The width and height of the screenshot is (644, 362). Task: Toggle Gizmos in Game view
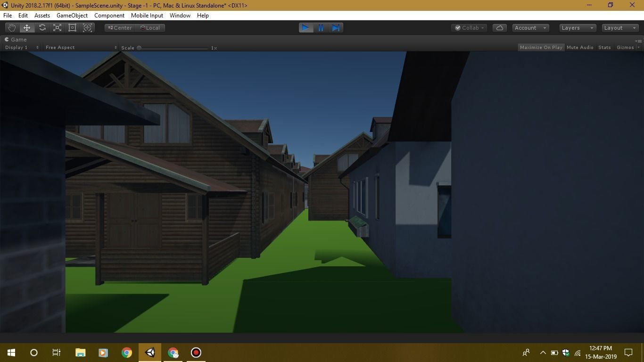click(x=625, y=47)
